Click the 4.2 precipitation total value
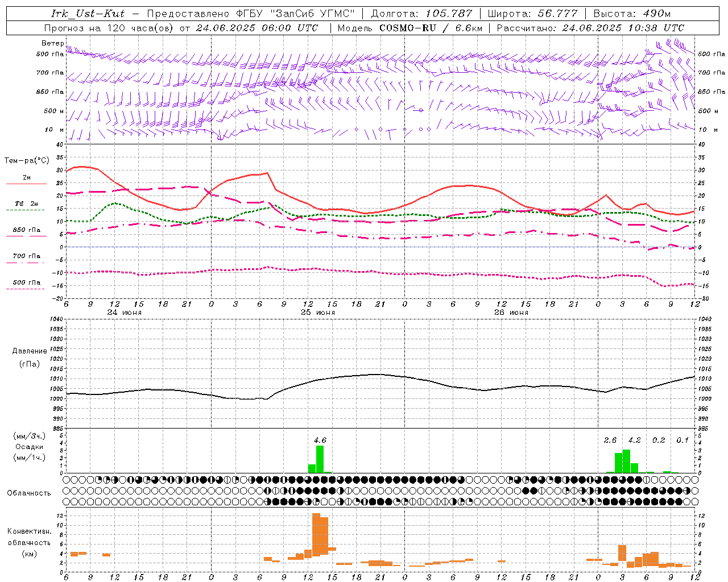The height and width of the screenshot is (582, 728). [x=634, y=440]
